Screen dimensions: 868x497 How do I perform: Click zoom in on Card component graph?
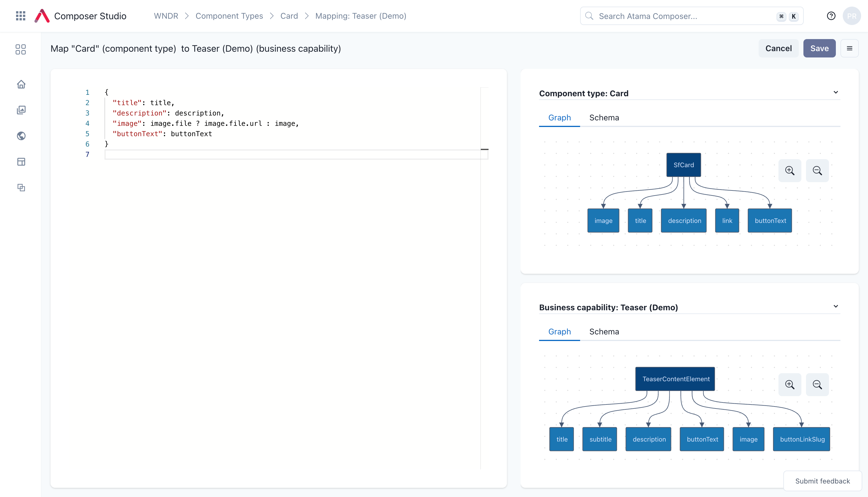click(790, 171)
